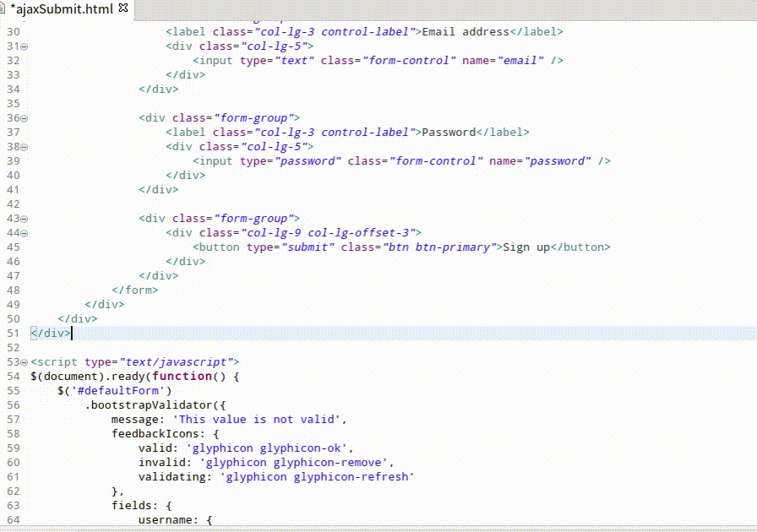The height and width of the screenshot is (532, 757).
Task: Click the name="password" value on line 39
Action: click(557, 161)
